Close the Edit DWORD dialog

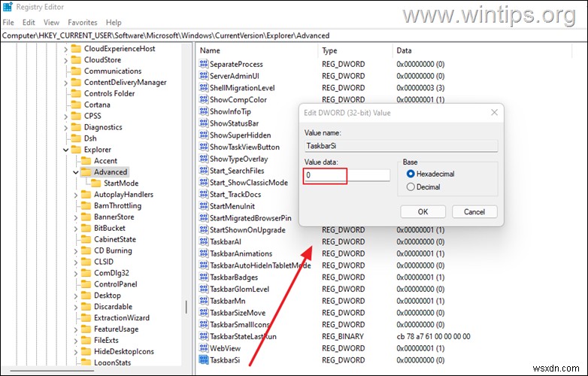click(x=494, y=113)
